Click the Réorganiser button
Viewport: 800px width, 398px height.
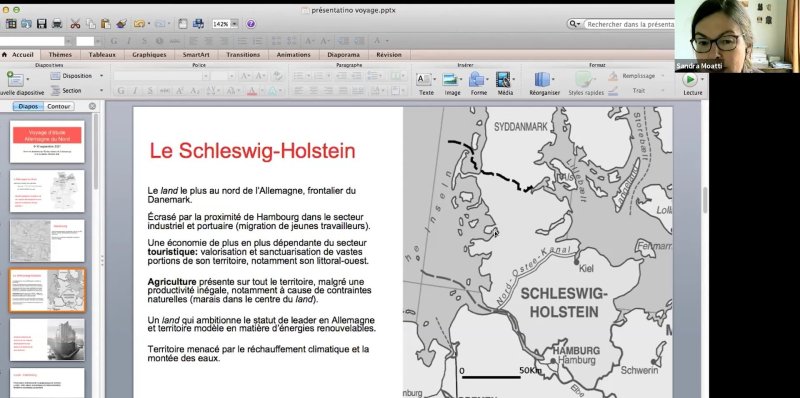click(544, 83)
